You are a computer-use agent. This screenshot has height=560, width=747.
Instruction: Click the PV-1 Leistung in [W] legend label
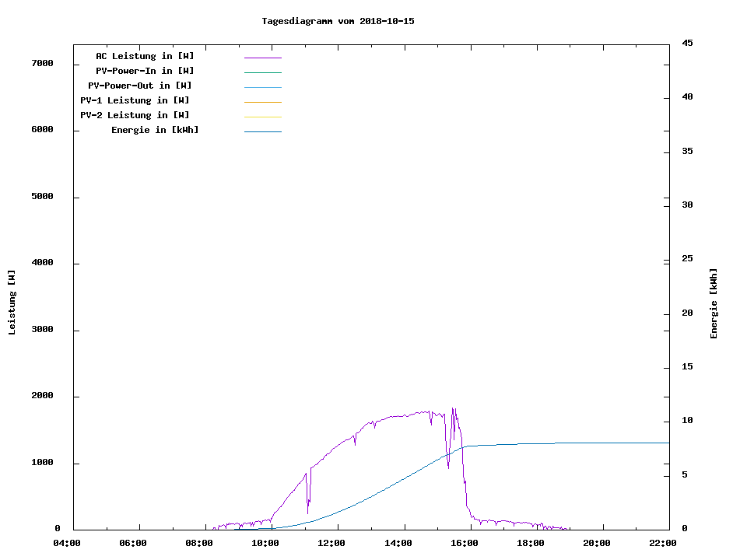point(135,100)
